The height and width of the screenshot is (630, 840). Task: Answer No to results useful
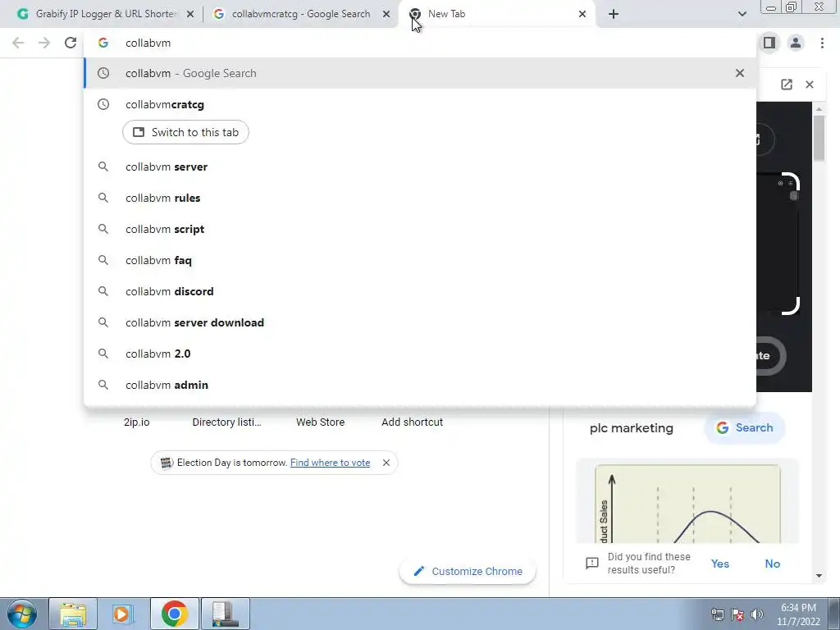tap(773, 564)
